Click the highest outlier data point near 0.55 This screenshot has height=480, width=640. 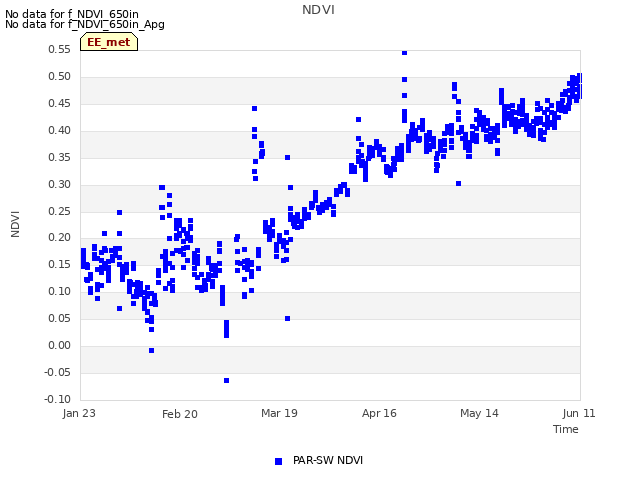tap(404, 53)
